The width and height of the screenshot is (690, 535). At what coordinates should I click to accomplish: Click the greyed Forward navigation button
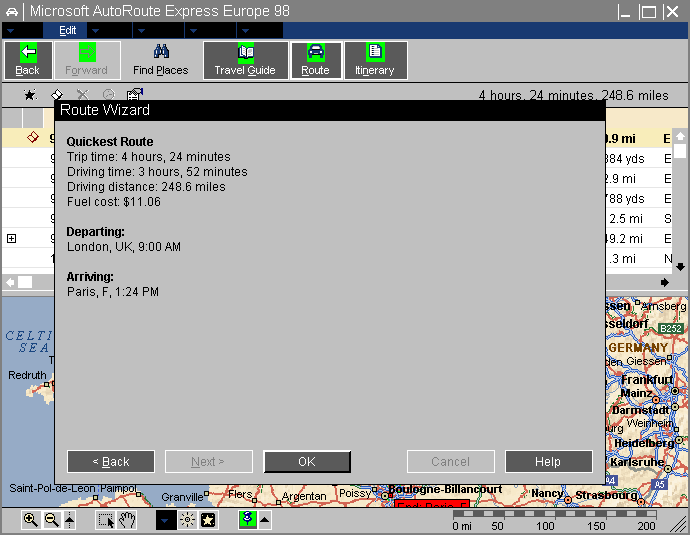[87, 60]
